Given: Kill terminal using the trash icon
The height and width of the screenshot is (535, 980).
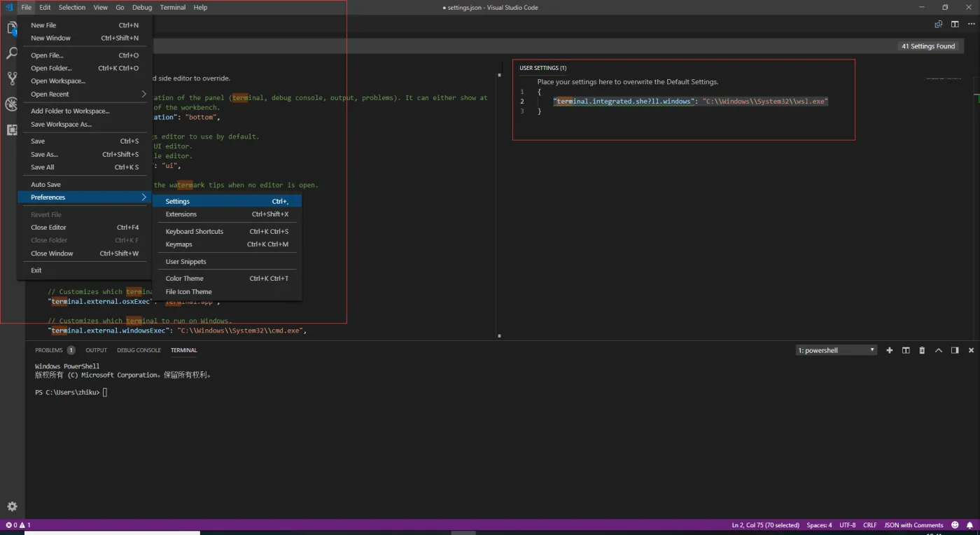Looking at the screenshot, I should 922,350.
